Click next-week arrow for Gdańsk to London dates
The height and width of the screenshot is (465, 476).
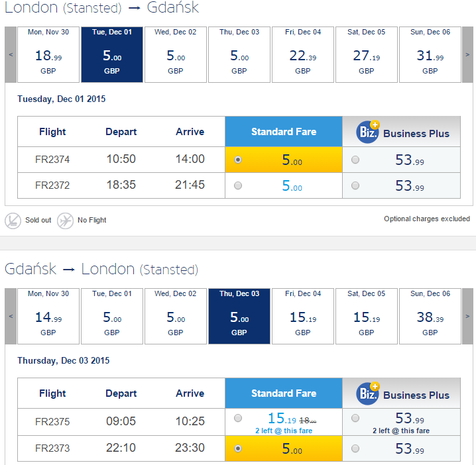(467, 316)
